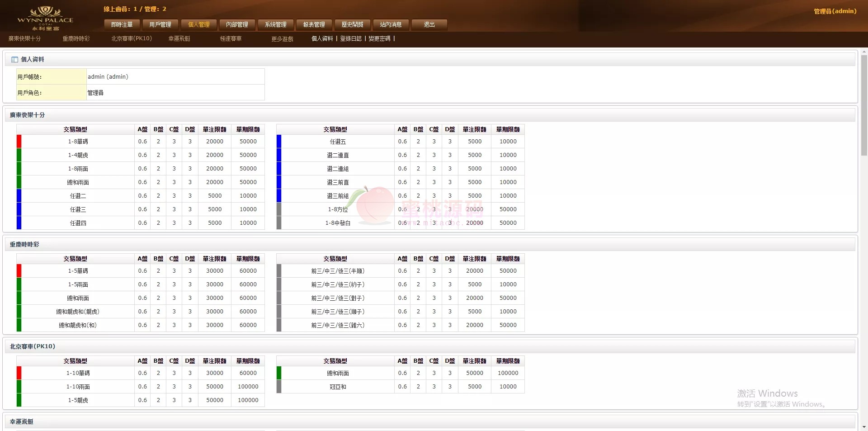
Task: Click the vertical page scrollbar thumb
Action: (x=863, y=105)
